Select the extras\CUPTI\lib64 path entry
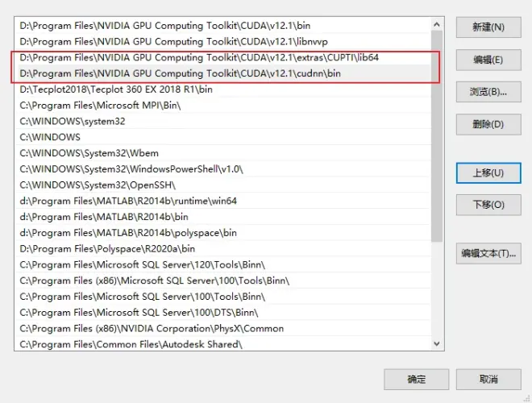 pyautogui.click(x=222, y=58)
